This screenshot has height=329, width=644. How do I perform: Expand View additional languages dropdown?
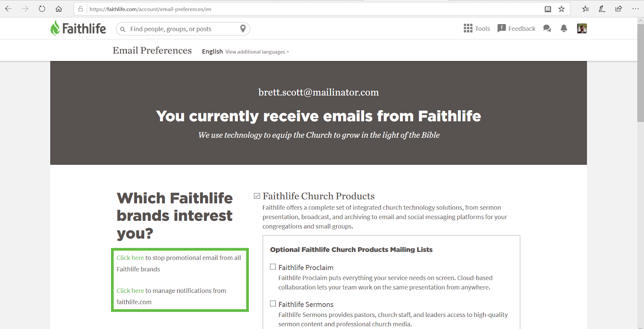click(257, 52)
